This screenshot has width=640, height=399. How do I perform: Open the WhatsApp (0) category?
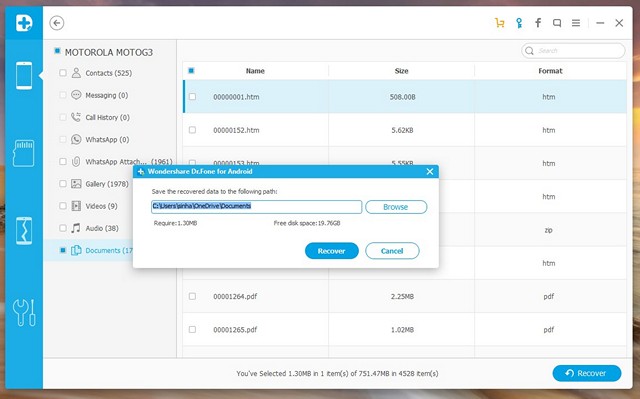[x=107, y=140]
